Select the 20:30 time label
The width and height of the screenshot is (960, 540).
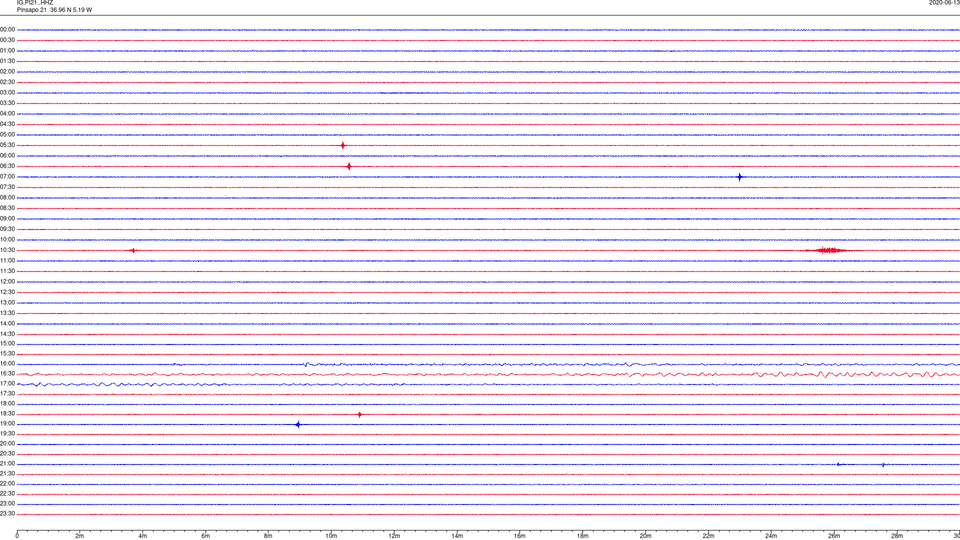coord(8,454)
